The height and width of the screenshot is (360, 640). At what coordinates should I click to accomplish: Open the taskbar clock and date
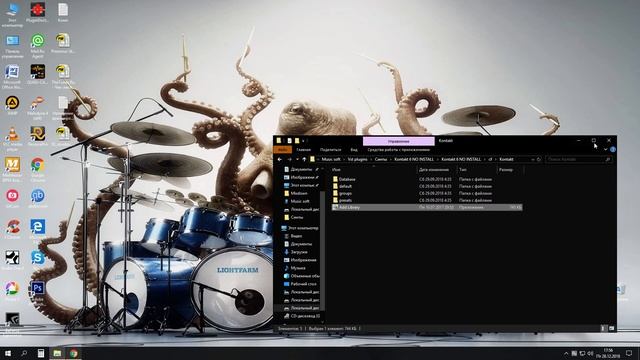(x=609, y=353)
